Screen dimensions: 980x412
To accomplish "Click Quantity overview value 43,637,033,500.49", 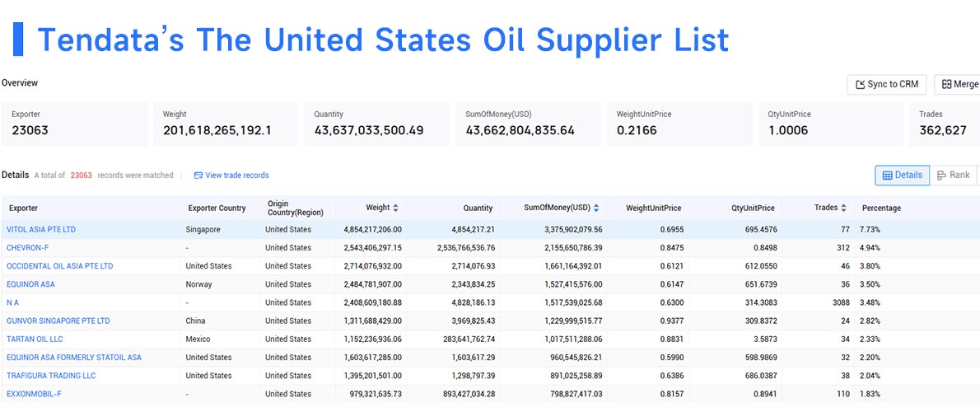I will 369,131.
